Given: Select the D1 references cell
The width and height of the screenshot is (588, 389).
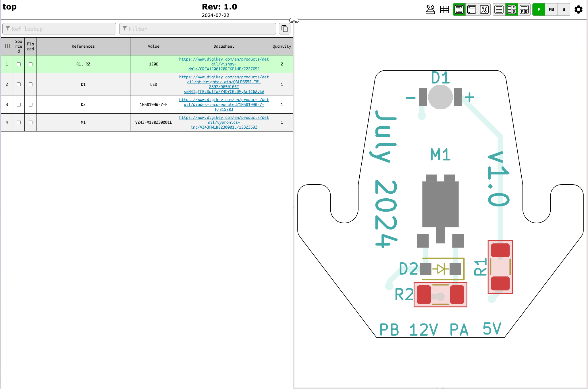Looking at the screenshot, I should pyautogui.click(x=83, y=84).
